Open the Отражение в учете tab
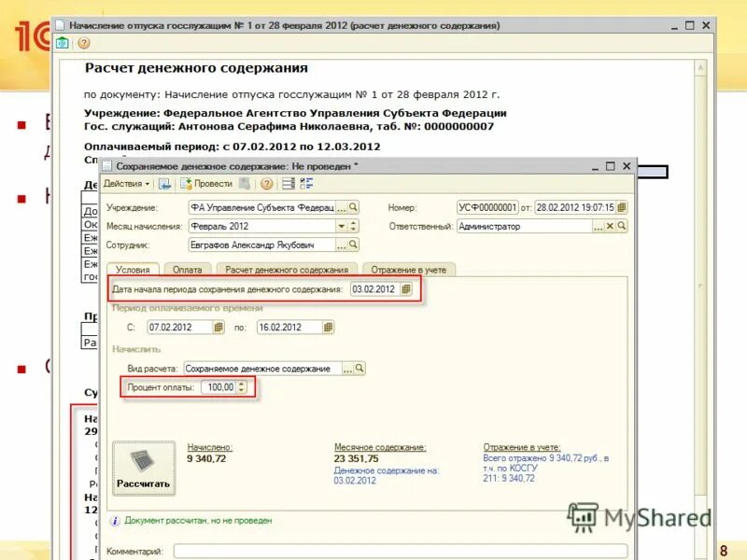This screenshot has height=560, width=747. click(x=409, y=270)
